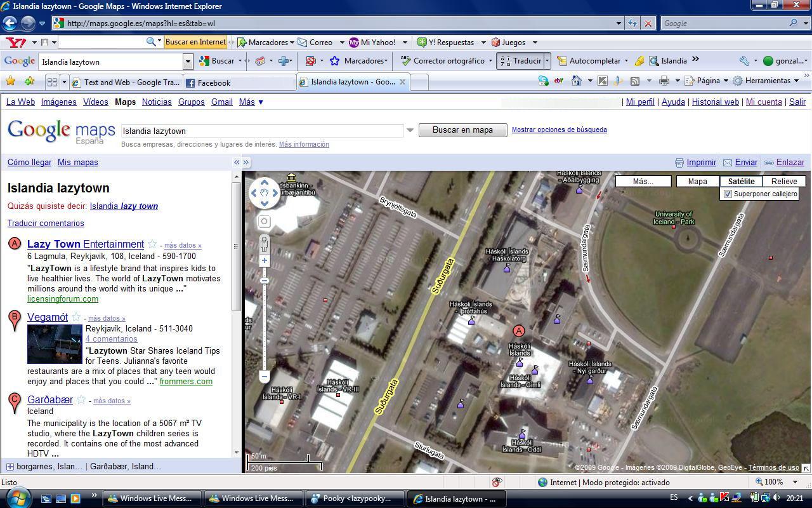Click the Add to Favorites icon
Image resolution: width=812 pixels, height=508 pixels.
29,81
